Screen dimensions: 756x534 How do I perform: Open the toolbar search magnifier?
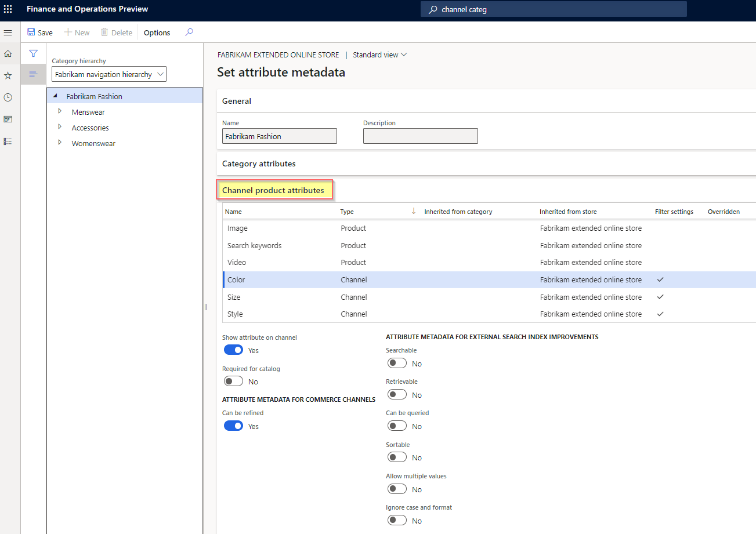click(x=189, y=32)
